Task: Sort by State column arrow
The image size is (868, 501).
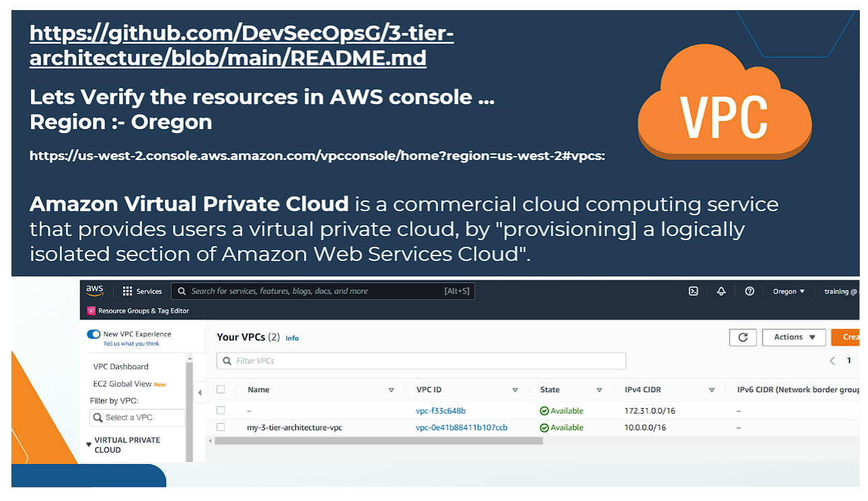Action: pyautogui.click(x=599, y=390)
